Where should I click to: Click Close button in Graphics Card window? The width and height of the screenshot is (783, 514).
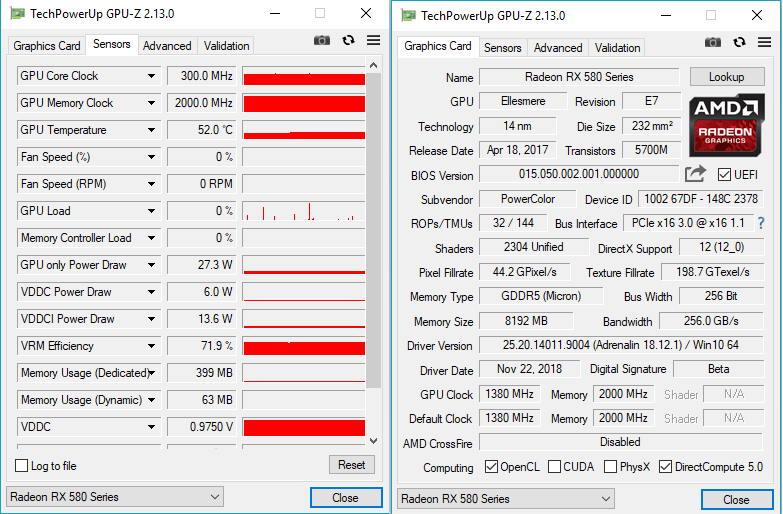(737, 500)
